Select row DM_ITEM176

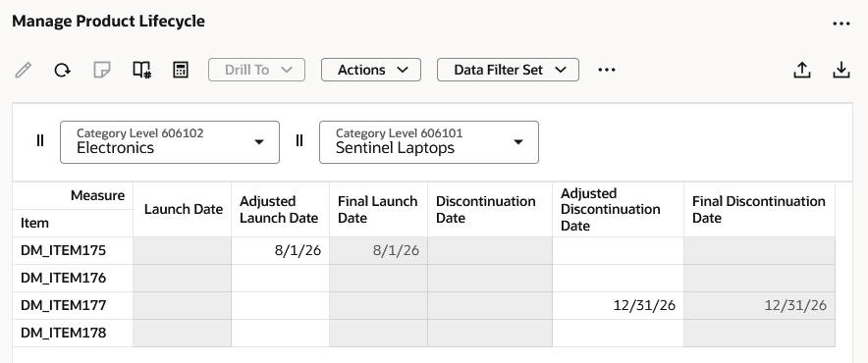pos(73,278)
